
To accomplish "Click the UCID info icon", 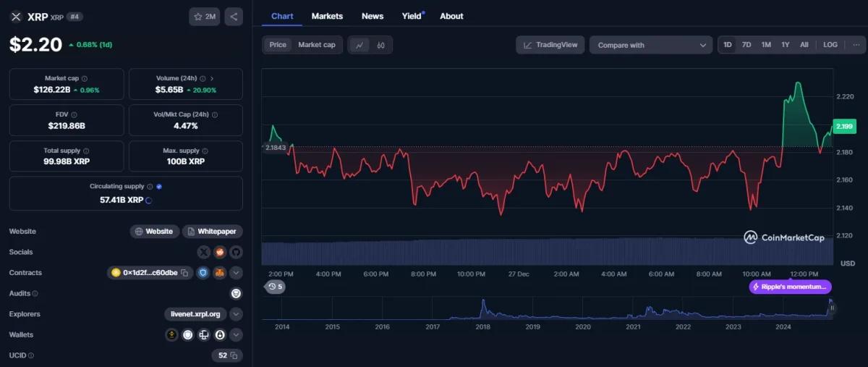I will (x=31, y=355).
